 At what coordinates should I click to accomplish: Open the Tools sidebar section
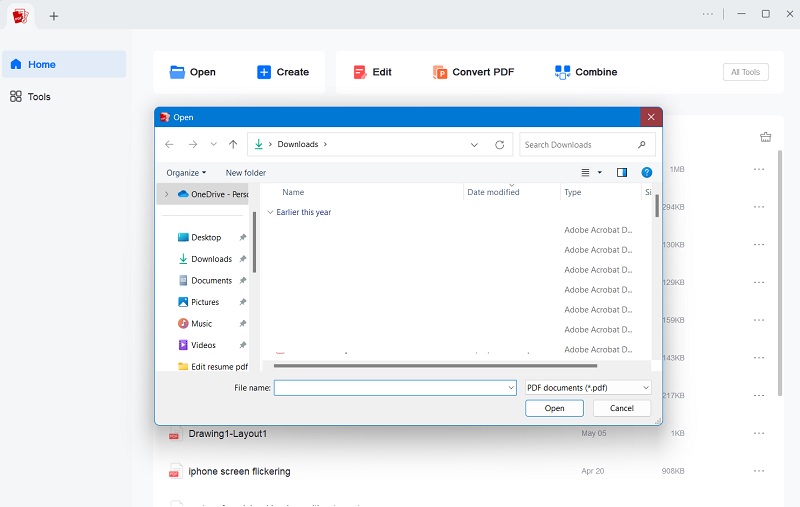(x=31, y=96)
